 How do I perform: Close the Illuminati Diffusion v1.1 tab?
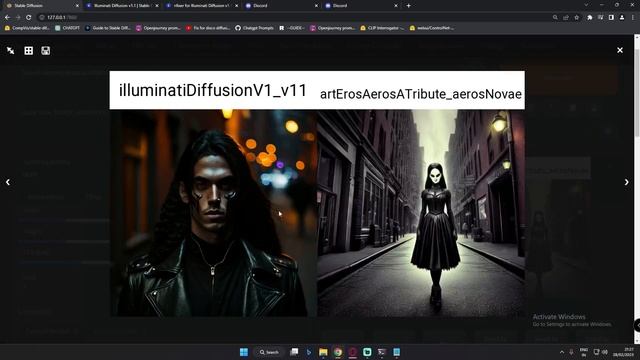157,6
